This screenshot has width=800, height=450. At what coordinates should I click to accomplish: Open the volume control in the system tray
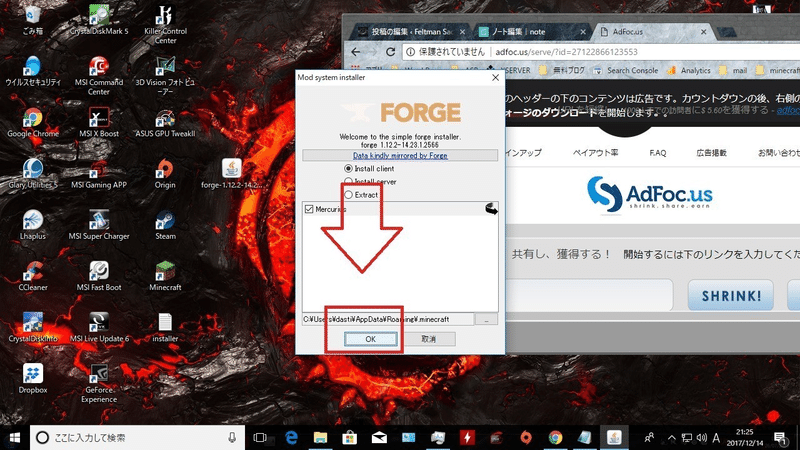point(702,437)
